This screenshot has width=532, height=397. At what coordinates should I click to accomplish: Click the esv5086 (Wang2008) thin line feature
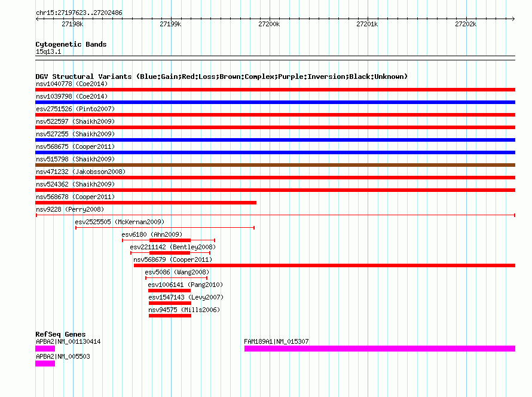pyautogui.click(x=176, y=278)
